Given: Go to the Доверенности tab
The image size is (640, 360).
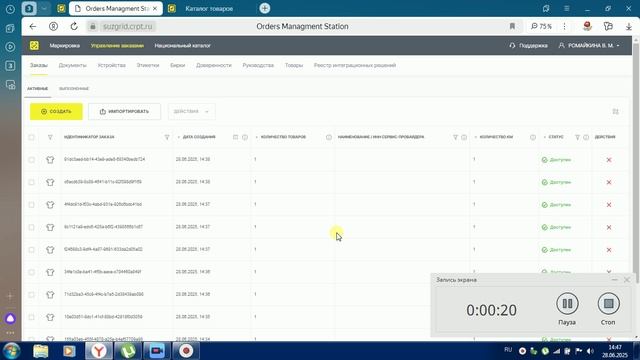Looking at the screenshot, I should coord(213,65).
